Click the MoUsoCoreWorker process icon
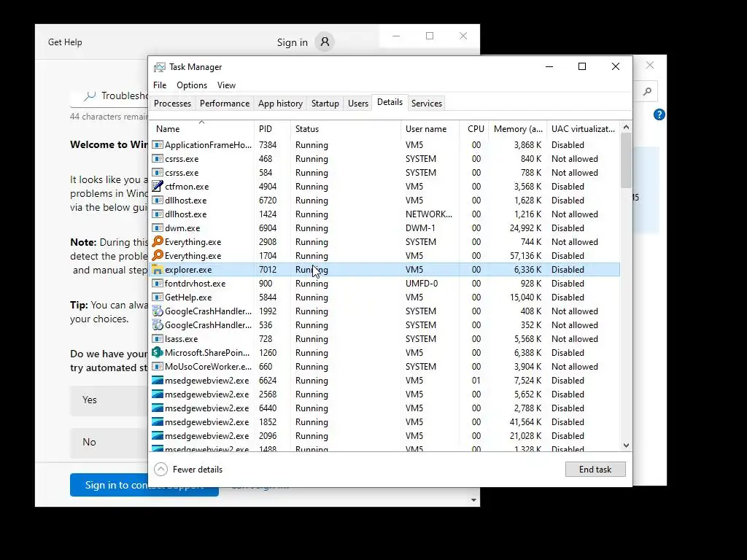Screen dimensions: 747x560 [158, 366]
